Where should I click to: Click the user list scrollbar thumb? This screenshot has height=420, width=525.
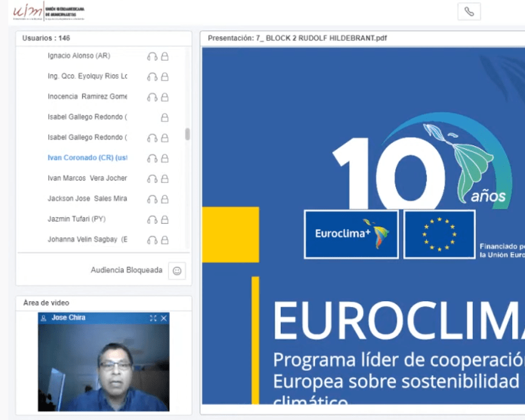point(187,134)
